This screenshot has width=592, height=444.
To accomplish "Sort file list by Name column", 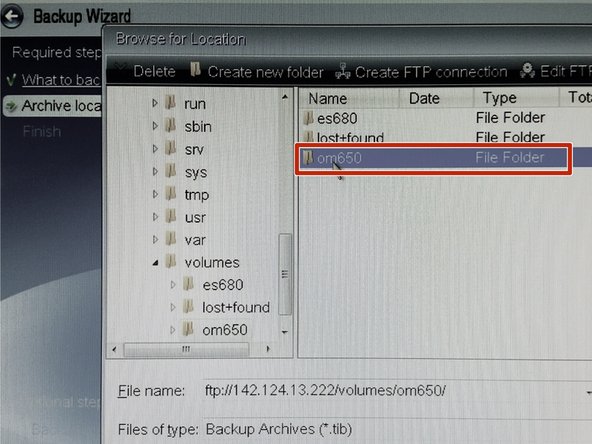I will (350, 99).
